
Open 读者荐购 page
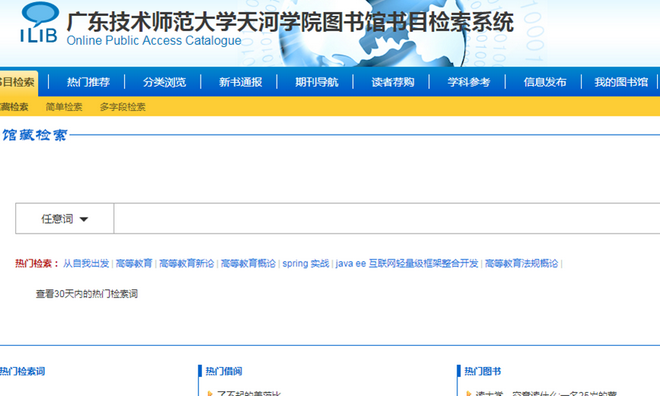(393, 82)
